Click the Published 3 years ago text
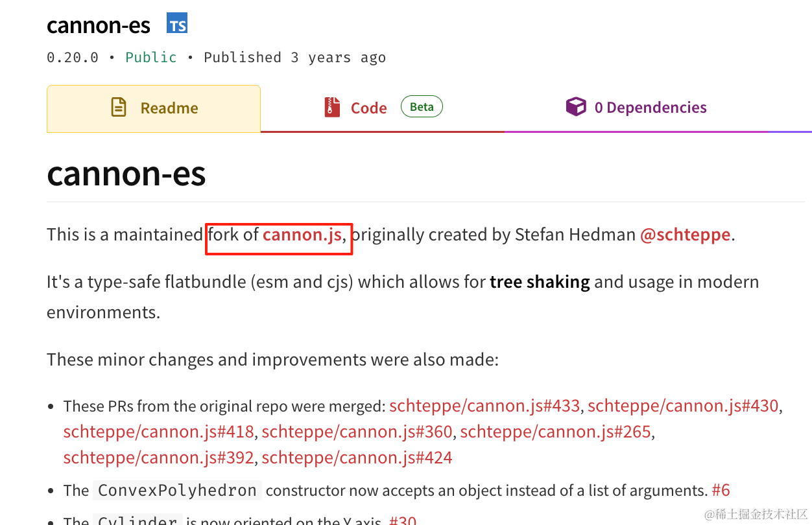812x525 pixels. click(x=295, y=57)
